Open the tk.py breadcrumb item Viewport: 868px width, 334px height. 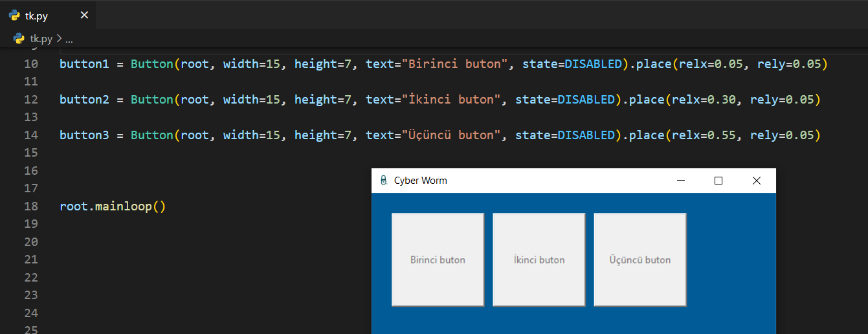point(40,39)
